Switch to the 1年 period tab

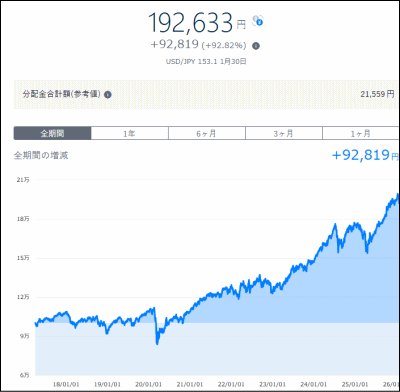point(129,134)
